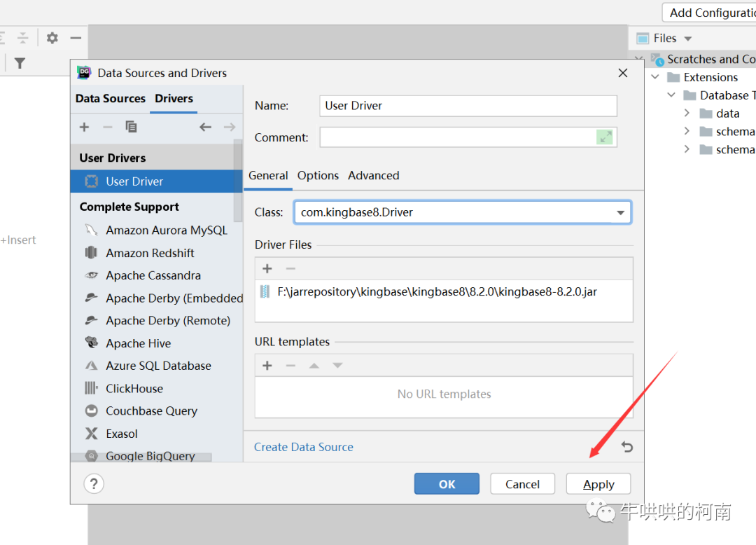
Task: Select Apache Derby (Remote) driver
Action: click(x=156, y=321)
